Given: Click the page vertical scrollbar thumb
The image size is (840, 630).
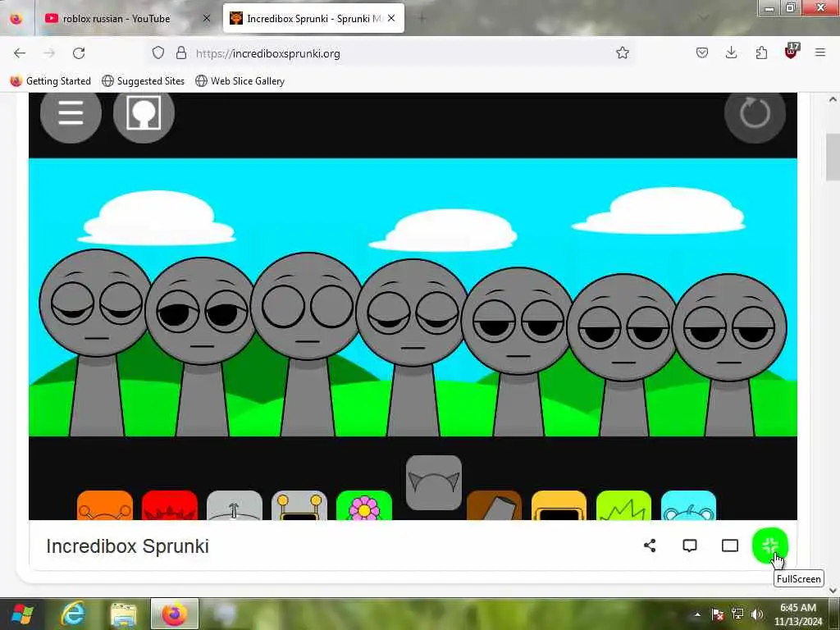Looking at the screenshot, I should (833, 157).
